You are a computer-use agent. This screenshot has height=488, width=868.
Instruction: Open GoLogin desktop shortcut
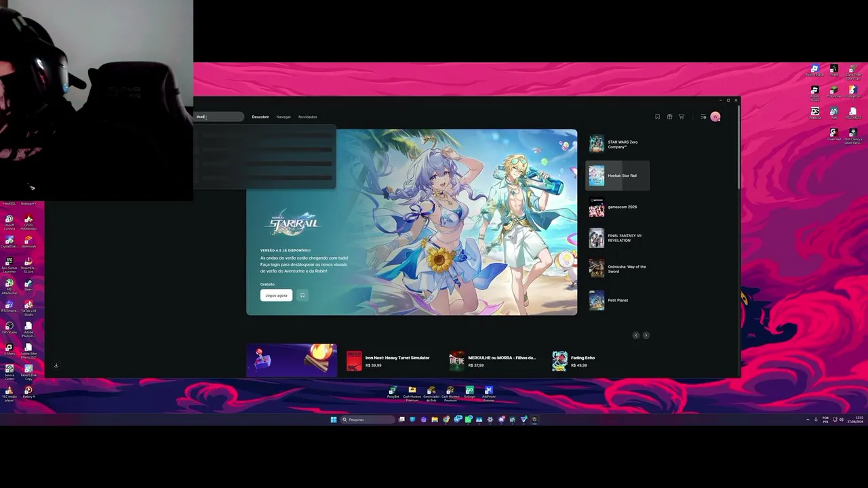[x=469, y=392]
